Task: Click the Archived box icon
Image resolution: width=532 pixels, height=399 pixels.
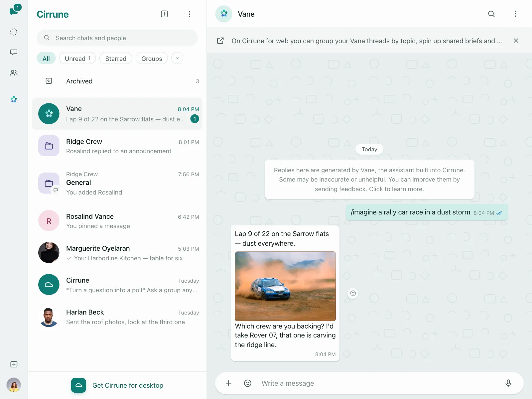Action: [x=49, y=81]
